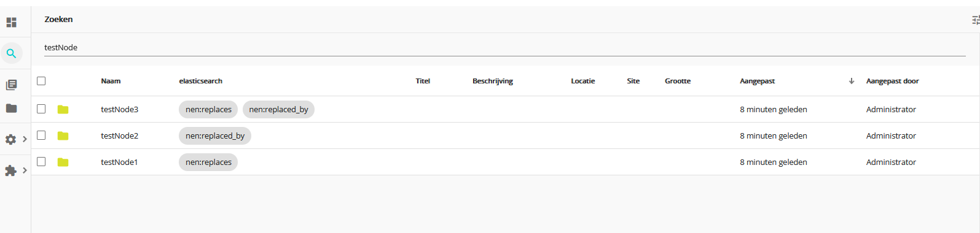Image resolution: width=980 pixels, height=233 pixels.
Task: Click '8 minuten geleden' in testNode2 row
Action: point(774,136)
